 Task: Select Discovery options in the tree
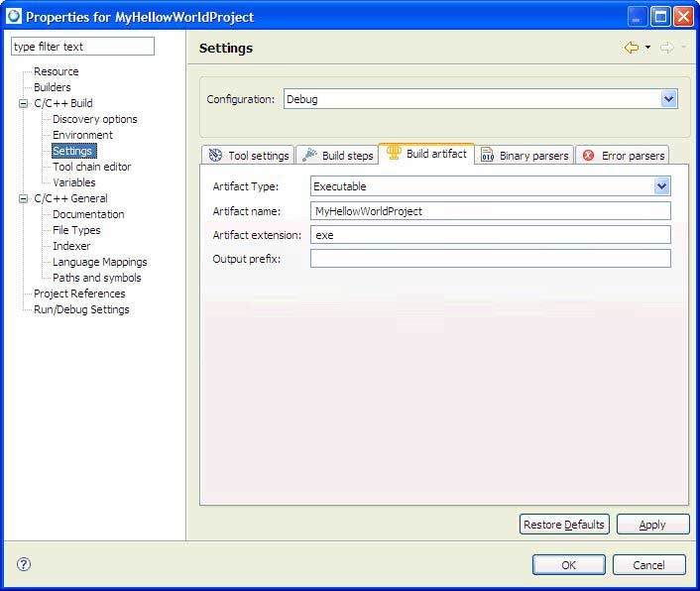coord(94,119)
